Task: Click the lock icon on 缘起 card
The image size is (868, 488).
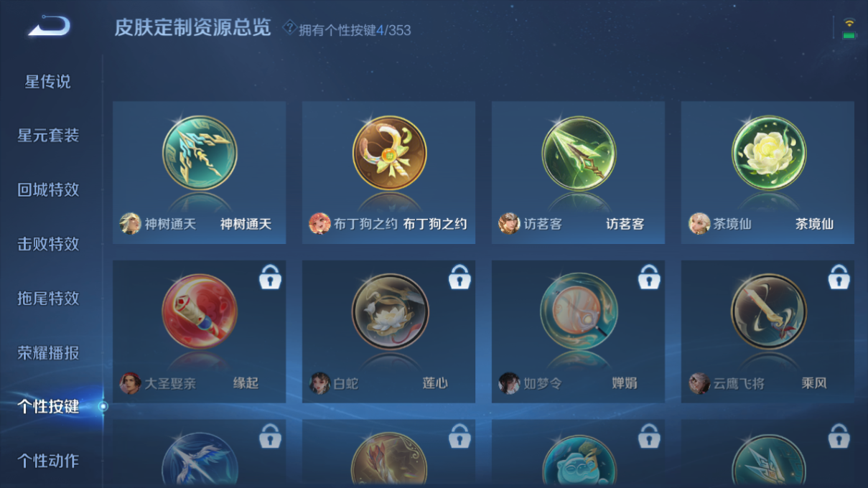Action: pyautogui.click(x=270, y=276)
